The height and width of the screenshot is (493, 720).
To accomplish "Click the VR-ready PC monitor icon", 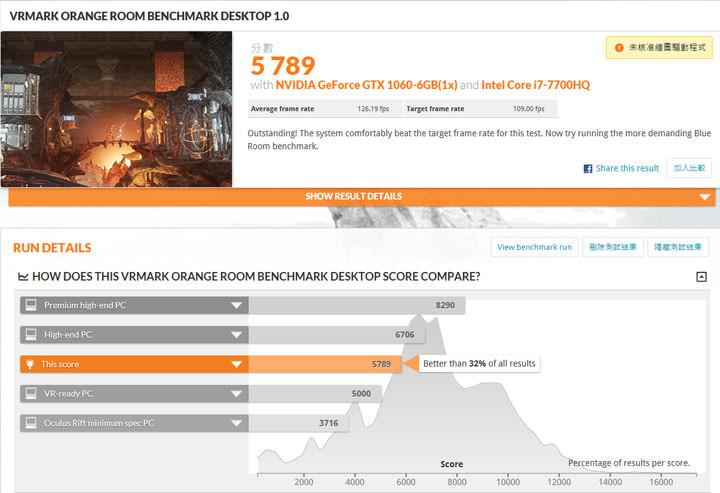I will (31, 394).
